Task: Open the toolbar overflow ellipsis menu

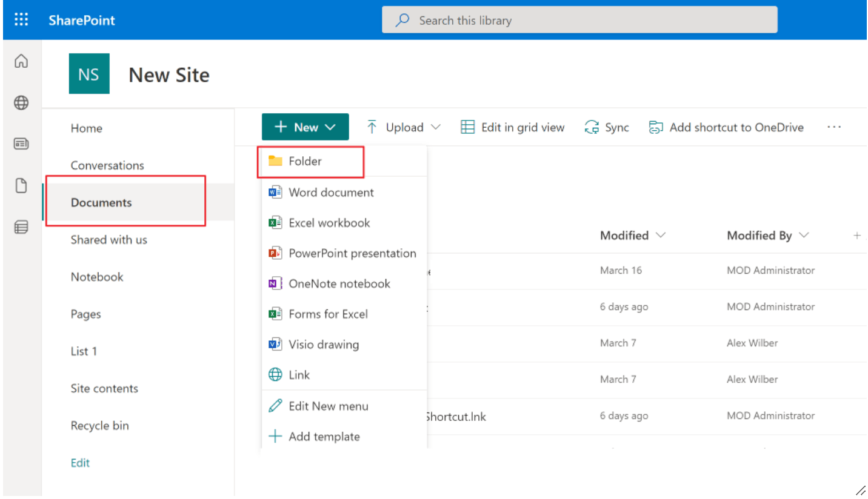Action: coord(834,127)
